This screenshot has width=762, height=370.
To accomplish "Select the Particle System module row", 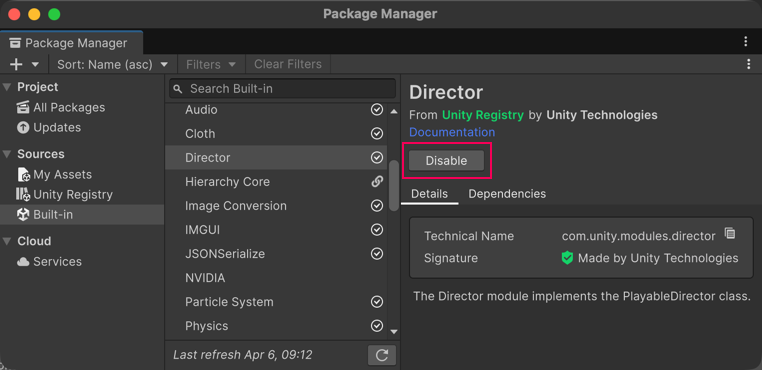I will (x=276, y=302).
